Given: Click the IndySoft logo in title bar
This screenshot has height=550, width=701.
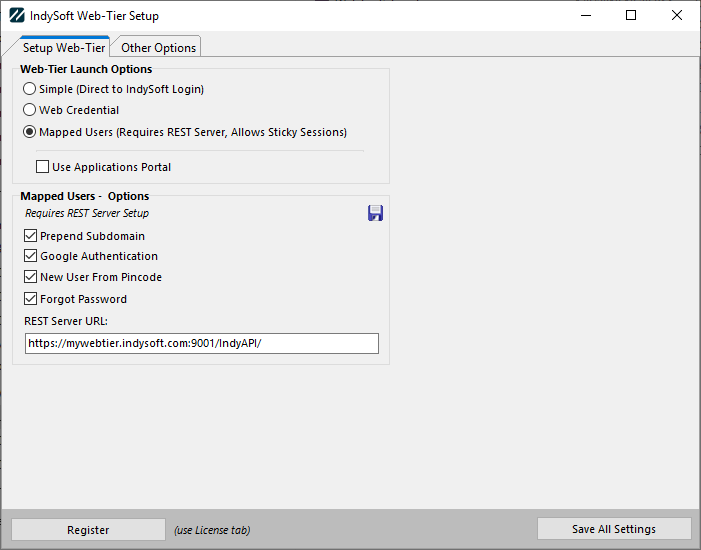Looking at the screenshot, I should (x=16, y=16).
